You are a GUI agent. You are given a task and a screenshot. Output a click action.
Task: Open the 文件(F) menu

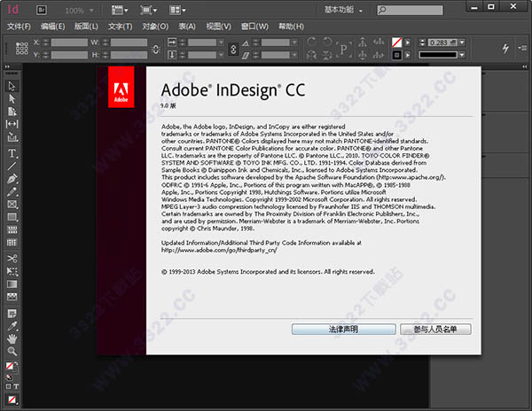click(19, 26)
